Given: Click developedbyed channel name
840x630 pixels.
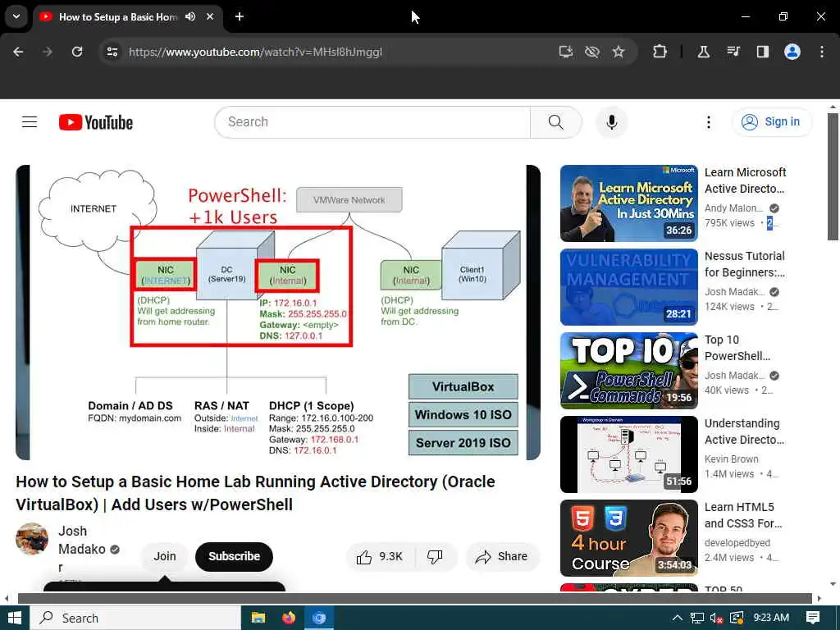Looking at the screenshot, I should click(x=737, y=543).
